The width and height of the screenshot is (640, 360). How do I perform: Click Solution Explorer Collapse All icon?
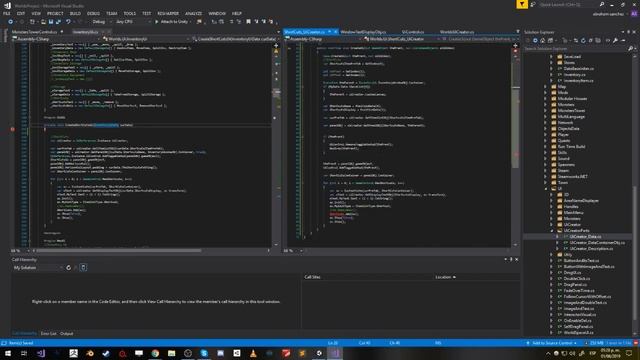point(590,40)
